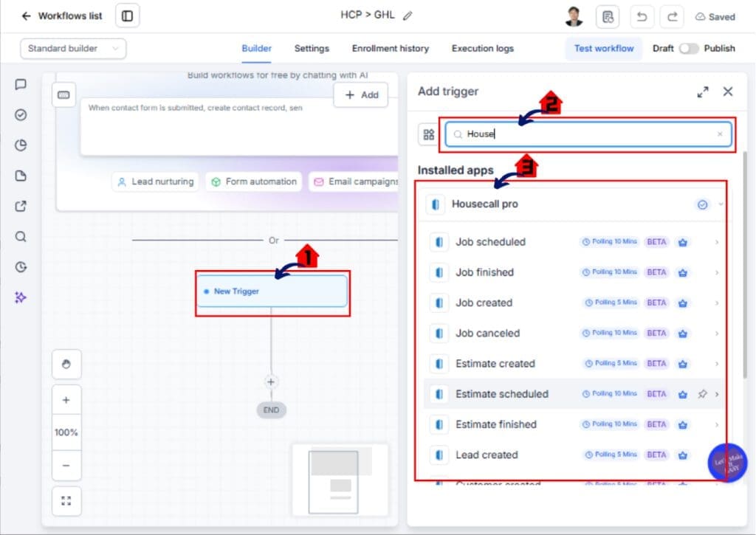Select Form automation suggestion chip
Image resolution: width=756 pixels, height=535 pixels.
click(254, 182)
